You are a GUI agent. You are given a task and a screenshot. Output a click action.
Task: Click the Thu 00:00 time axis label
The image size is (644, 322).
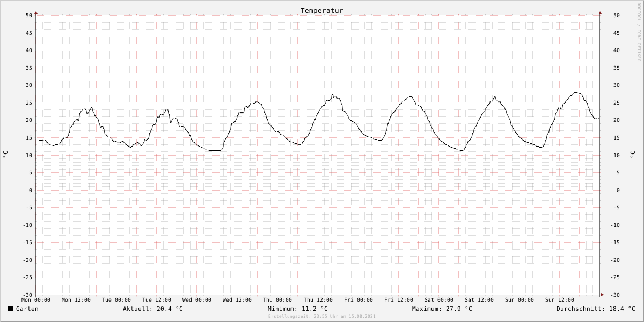pyautogui.click(x=277, y=300)
